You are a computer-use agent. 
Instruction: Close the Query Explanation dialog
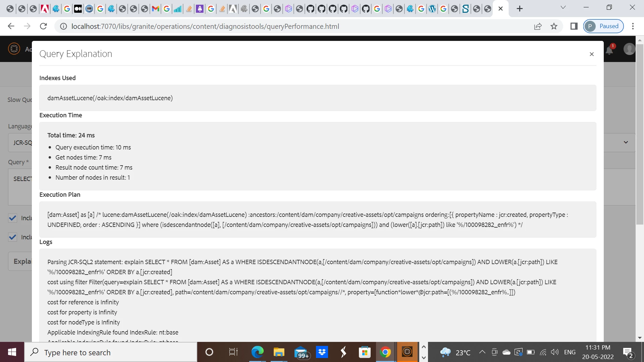592,54
